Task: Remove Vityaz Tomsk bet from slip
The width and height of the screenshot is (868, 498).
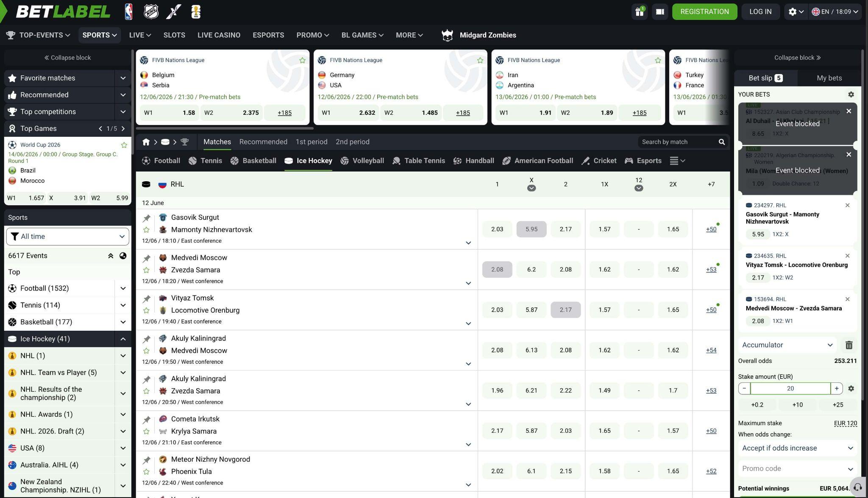Action: coord(848,256)
